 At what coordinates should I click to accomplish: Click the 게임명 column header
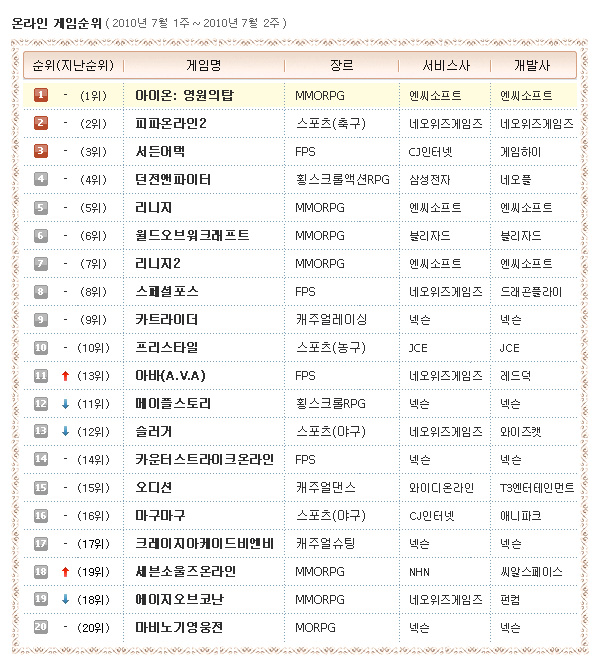click(204, 65)
